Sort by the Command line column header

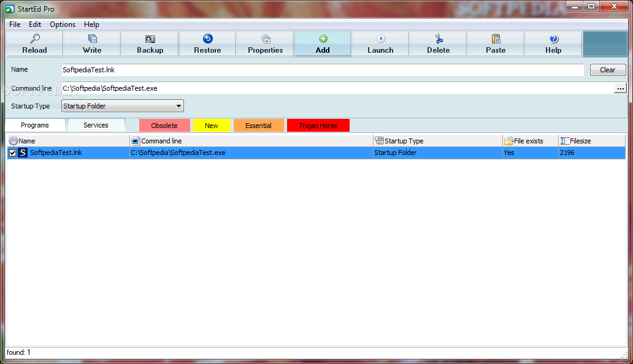[x=251, y=141]
